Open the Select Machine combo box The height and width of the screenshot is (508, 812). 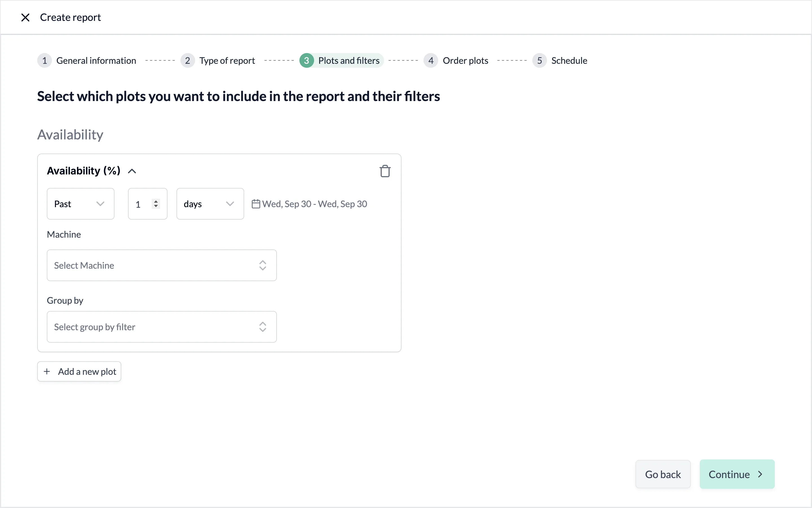(162, 265)
